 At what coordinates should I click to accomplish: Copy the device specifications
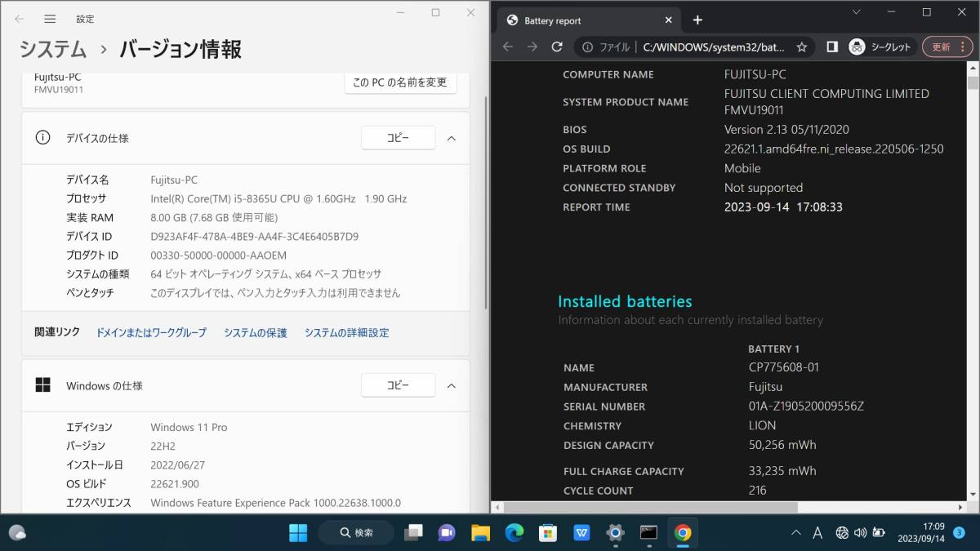pos(398,138)
